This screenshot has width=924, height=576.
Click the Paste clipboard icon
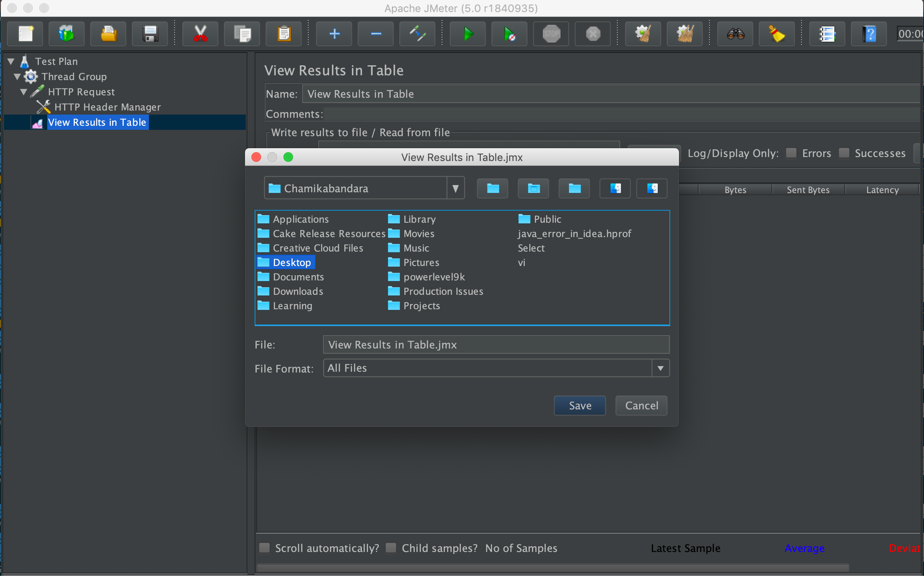(284, 34)
